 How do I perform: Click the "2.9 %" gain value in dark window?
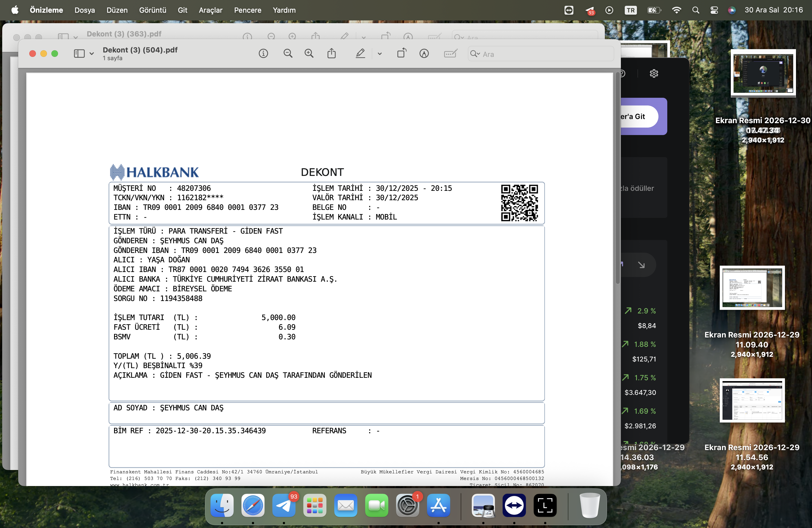pyautogui.click(x=647, y=311)
